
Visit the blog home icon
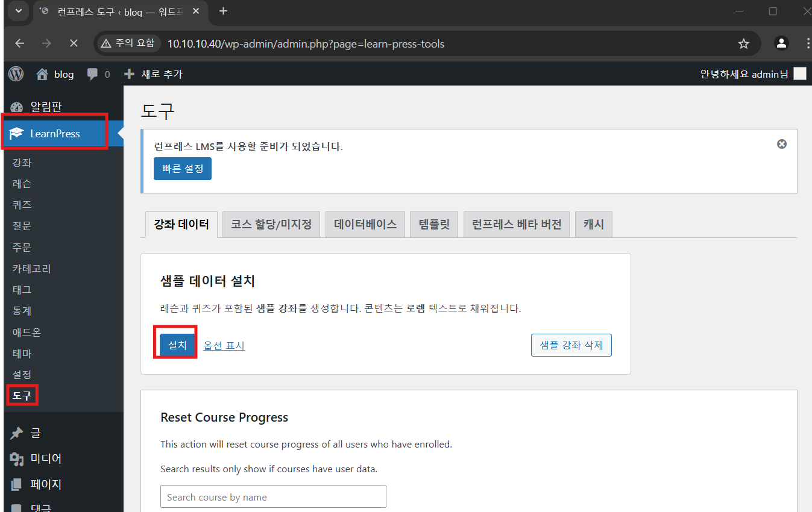tap(42, 74)
